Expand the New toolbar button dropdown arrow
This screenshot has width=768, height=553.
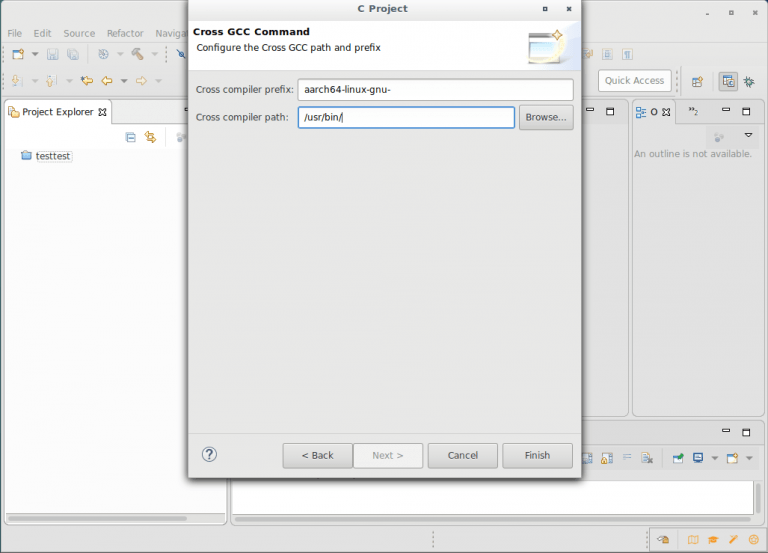(35, 54)
